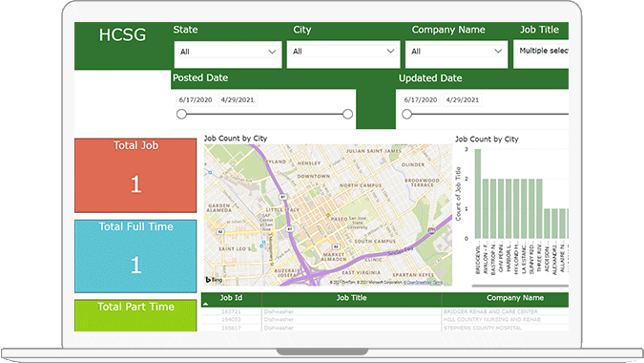The height and width of the screenshot is (363, 644).
Task: Click the Bing logo on the map
Action: click(x=214, y=280)
